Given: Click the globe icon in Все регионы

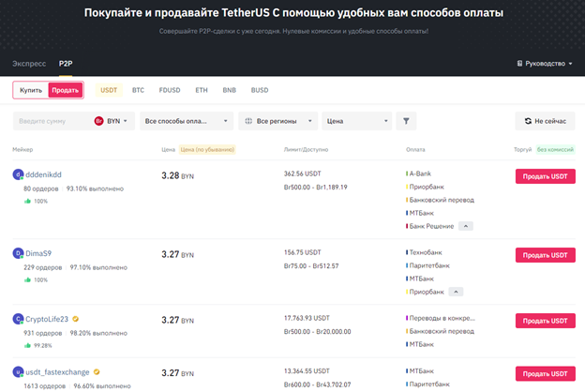Looking at the screenshot, I should pyautogui.click(x=248, y=121).
